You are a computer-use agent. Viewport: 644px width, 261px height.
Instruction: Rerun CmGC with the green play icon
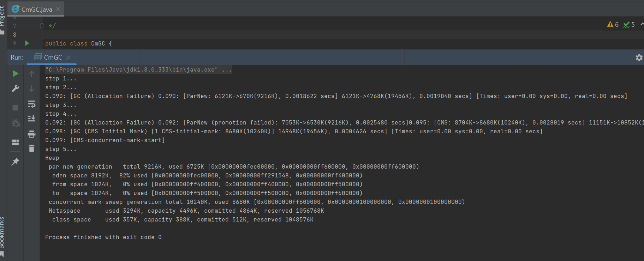[x=16, y=74]
